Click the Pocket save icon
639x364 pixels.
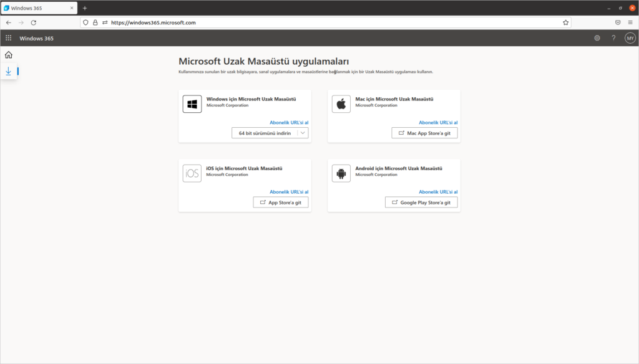[x=618, y=23]
